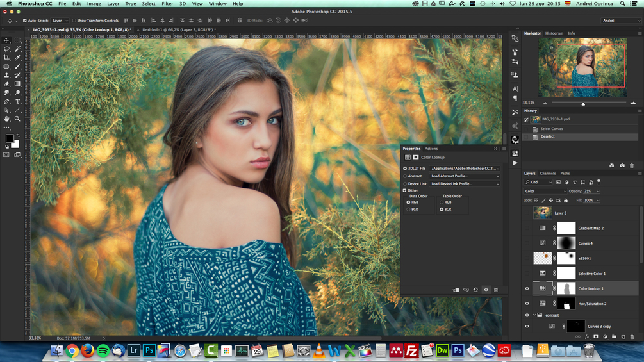Clip Color Lookup adjustment to layer below
The width and height of the screenshot is (644, 362).
coord(456,290)
